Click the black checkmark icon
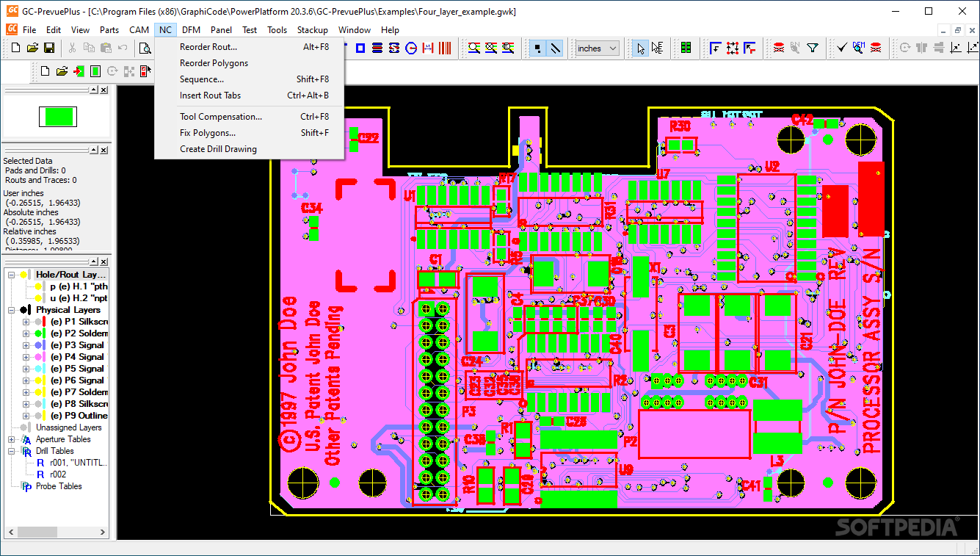Image resolution: width=980 pixels, height=556 pixels. pyautogui.click(x=841, y=48)
